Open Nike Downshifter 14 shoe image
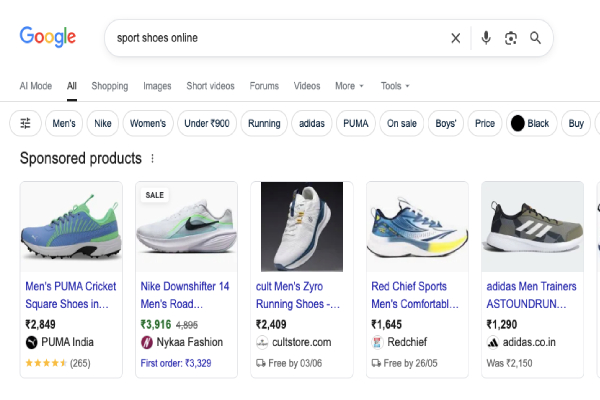 pos(186,227)
